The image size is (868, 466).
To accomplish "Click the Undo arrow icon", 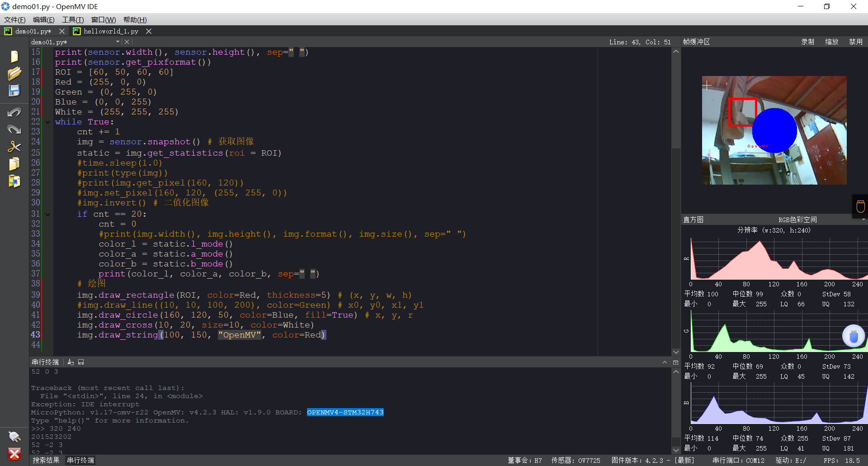I will pyautogui.click(x=14, y=112).
